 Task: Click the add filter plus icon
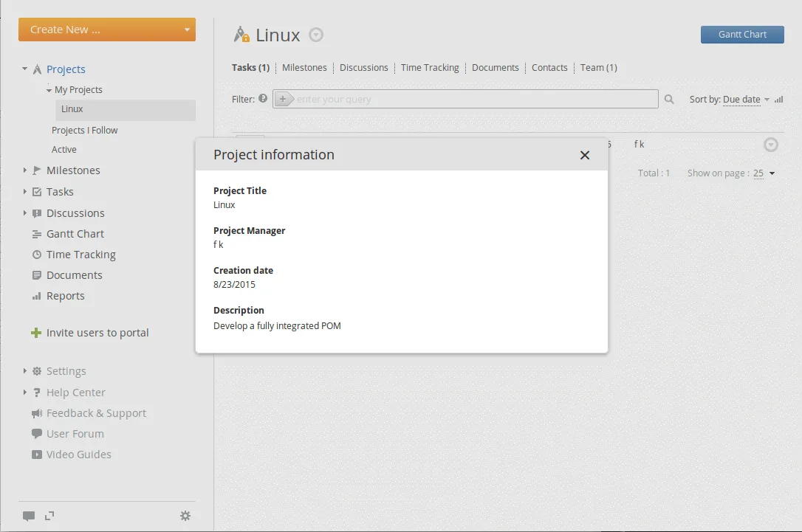pyautogui.click(x=283, y=99)
